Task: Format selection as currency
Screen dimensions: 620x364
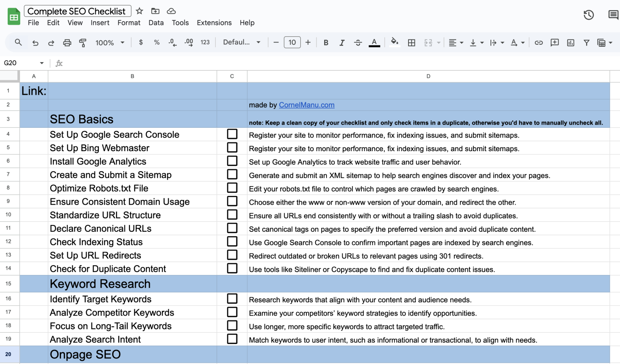Action: coord(140,42)
